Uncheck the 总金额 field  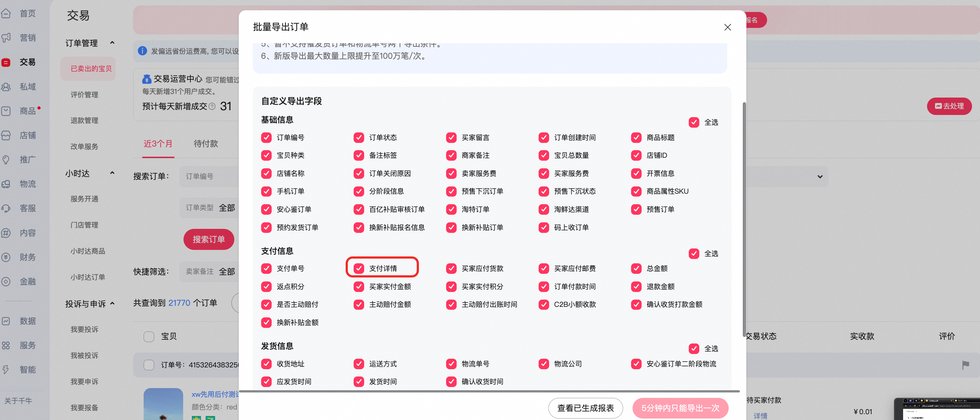coord(636,269)
